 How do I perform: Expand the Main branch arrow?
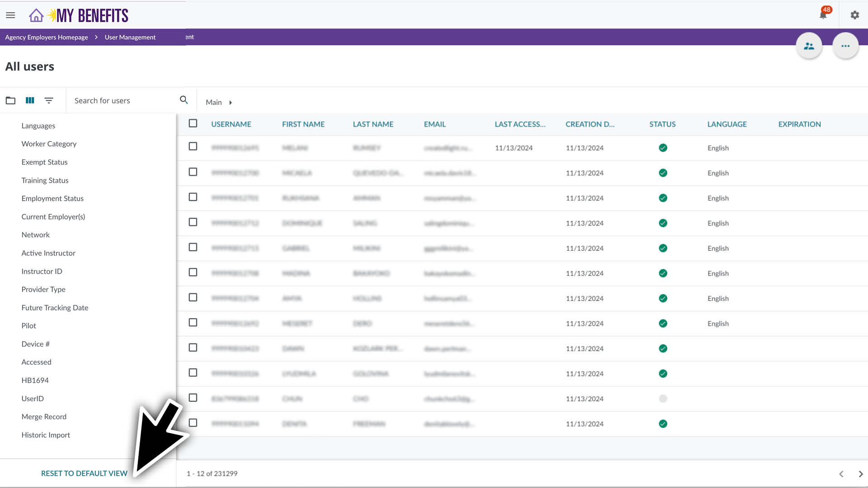231,103
